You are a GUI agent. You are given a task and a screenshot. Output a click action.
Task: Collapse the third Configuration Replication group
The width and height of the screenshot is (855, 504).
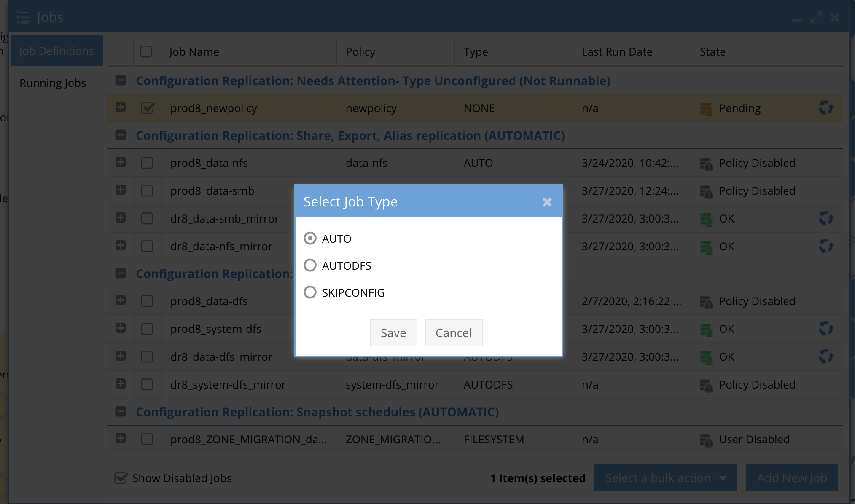tap(121, 273)
